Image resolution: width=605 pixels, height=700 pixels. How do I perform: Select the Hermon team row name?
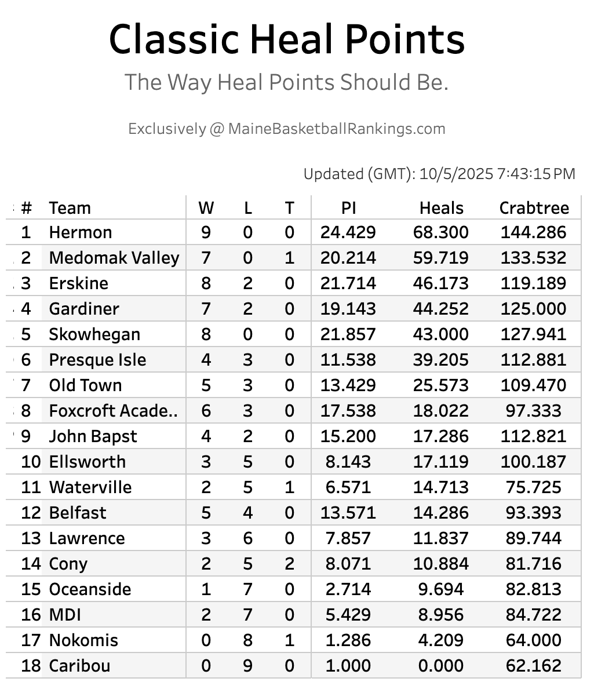click(81, 232)
